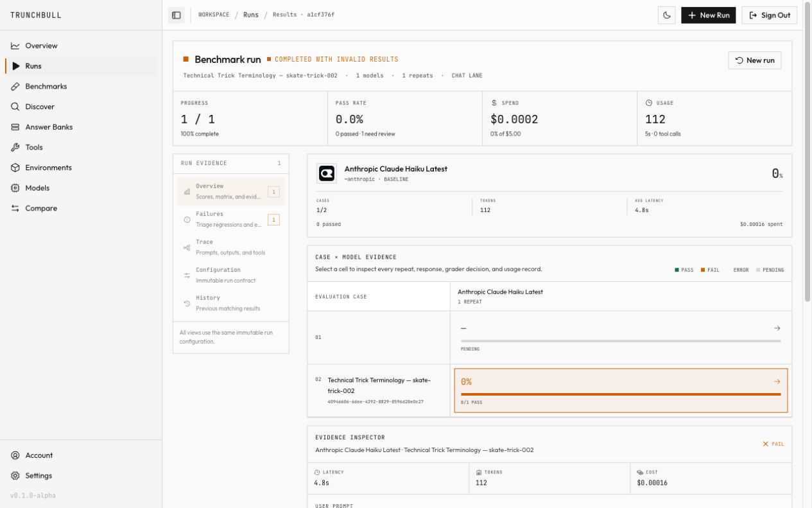Click the Settings gear icon
812x508 pixels.
click(15, 476)
